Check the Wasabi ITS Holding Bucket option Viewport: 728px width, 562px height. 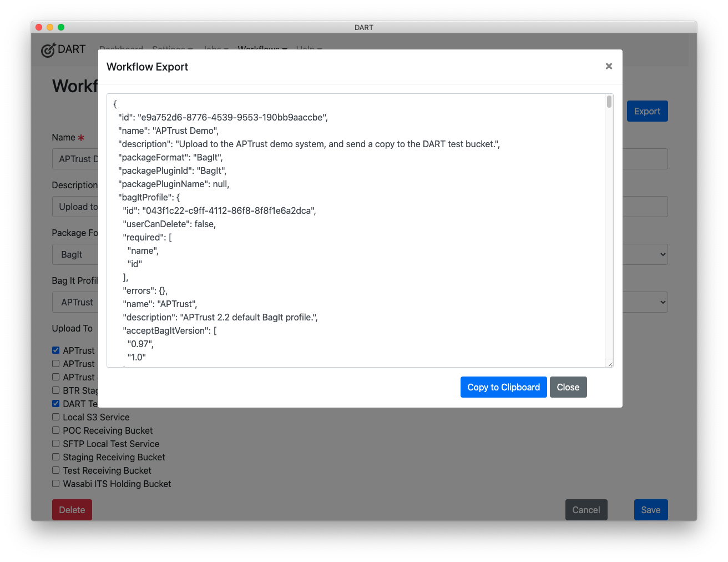point(55,483)
